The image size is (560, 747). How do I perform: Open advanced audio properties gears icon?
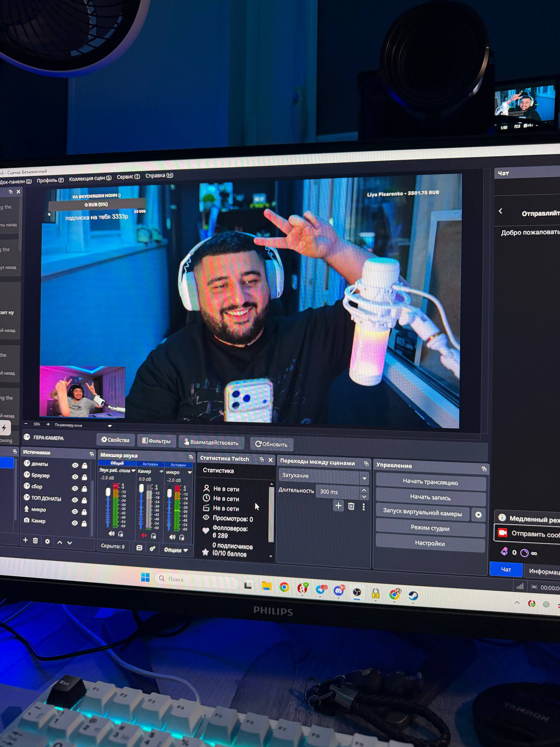point(153,548)
